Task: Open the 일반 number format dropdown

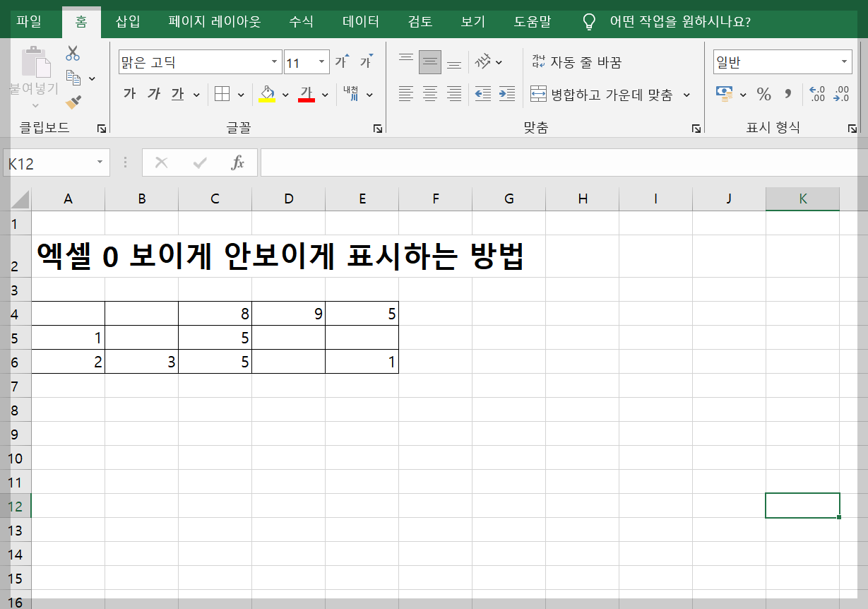Action: [846, 61]
